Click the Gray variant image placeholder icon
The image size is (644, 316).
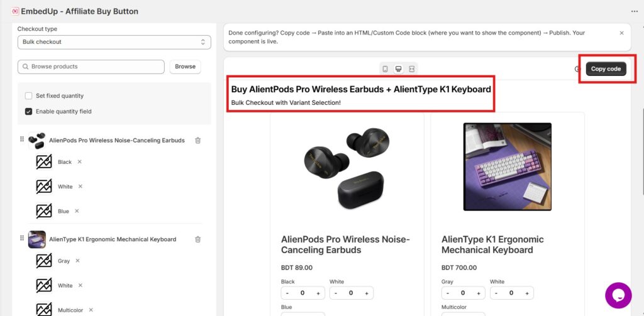tap(44, 261)
